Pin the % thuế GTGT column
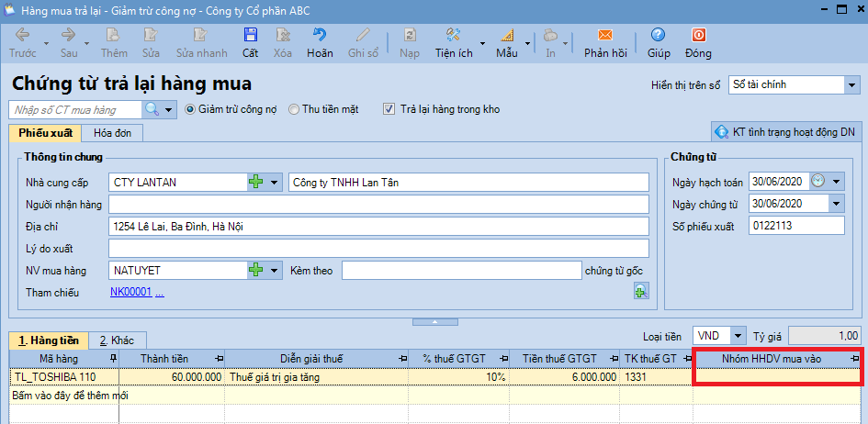 [503, 360]
